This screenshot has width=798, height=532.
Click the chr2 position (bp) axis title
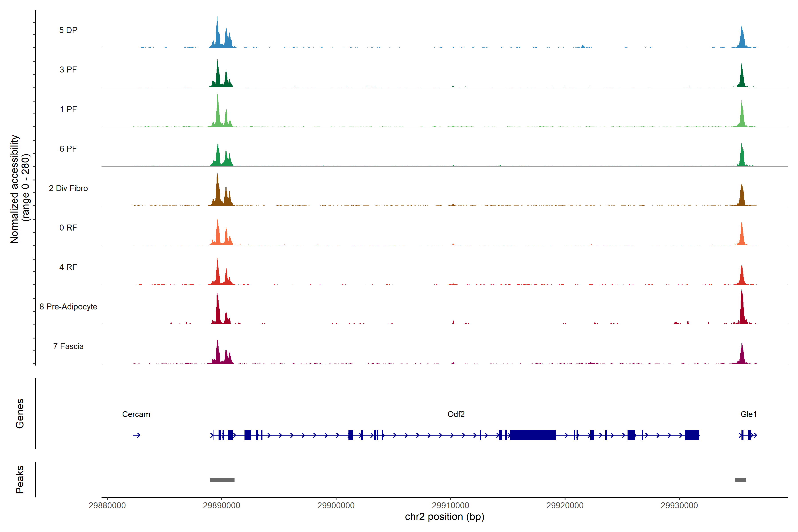coord(444,517)
